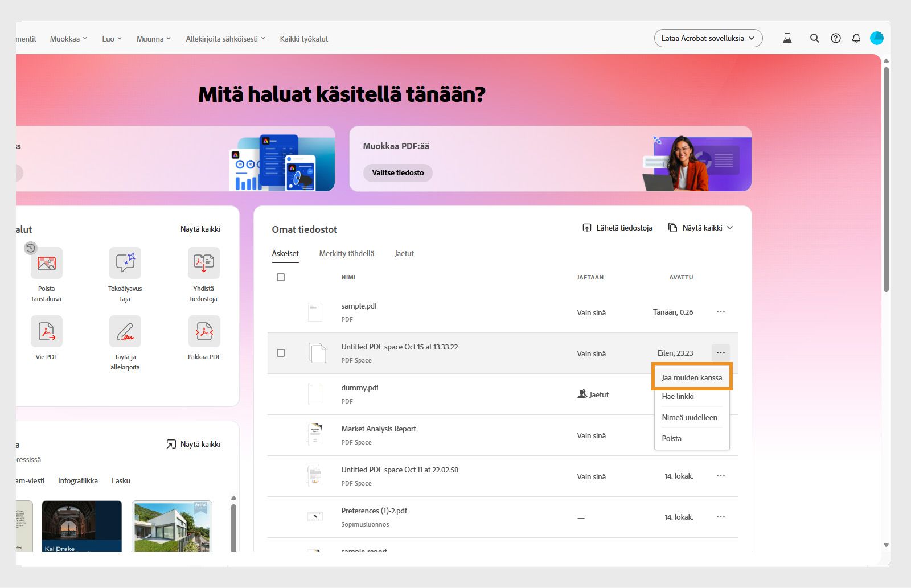The height and width of the screenshot is (588, 911).
Task: Choose Hae linkki from the context menu
Action: [x=678, y=396]
